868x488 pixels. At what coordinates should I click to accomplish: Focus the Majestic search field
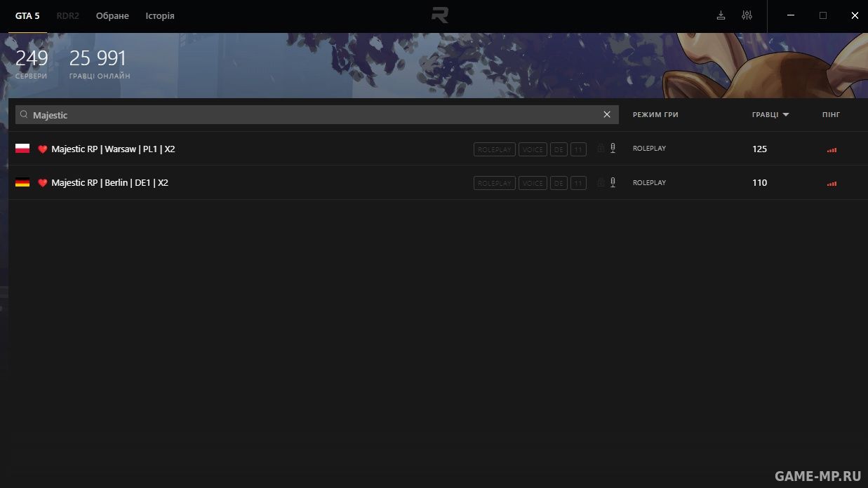click(317, 114)
